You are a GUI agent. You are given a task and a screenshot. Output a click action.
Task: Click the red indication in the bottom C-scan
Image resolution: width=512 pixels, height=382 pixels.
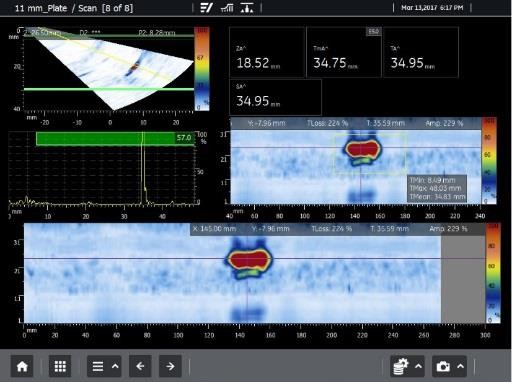pos(249,259)
